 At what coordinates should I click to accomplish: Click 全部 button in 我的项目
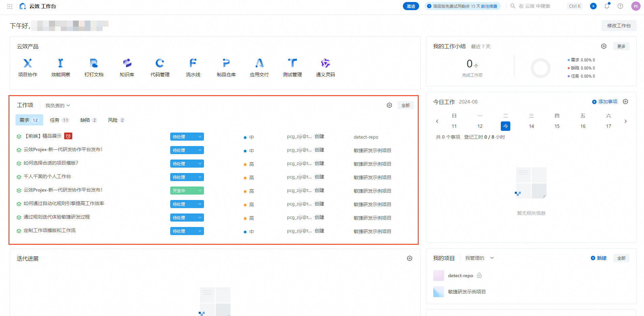click(x=621, y=258)
